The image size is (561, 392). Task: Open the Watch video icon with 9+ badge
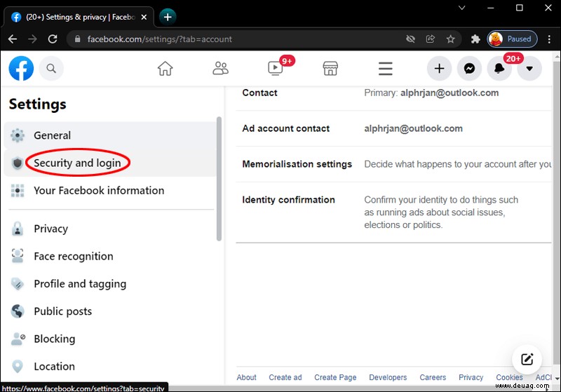tap(276, 67)
